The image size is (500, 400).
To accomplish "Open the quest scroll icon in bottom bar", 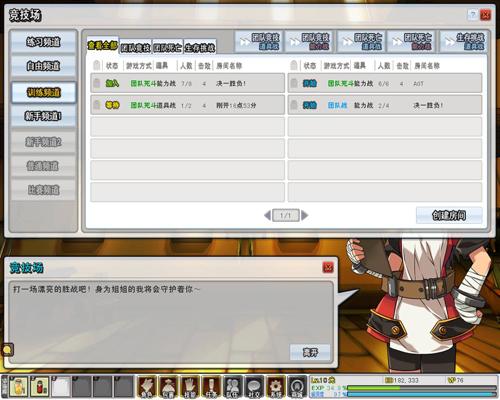I will point(211,387).
